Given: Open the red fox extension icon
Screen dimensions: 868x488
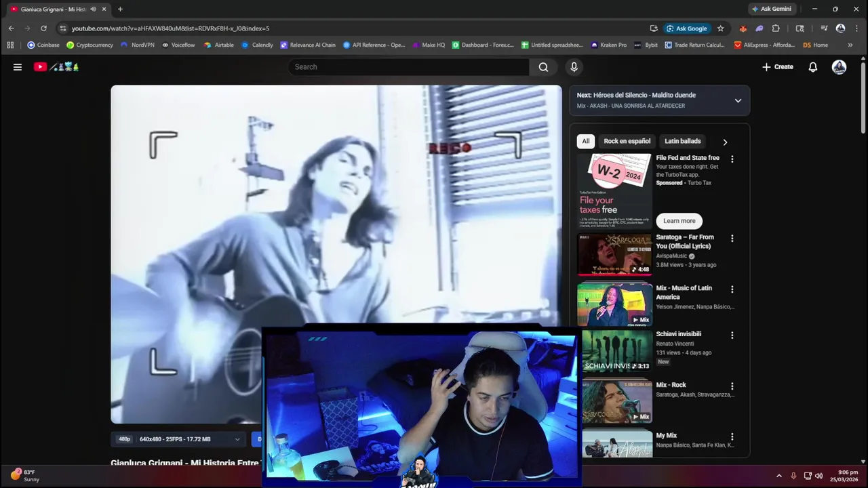Looking at the screenshot, I should [743, 28].
